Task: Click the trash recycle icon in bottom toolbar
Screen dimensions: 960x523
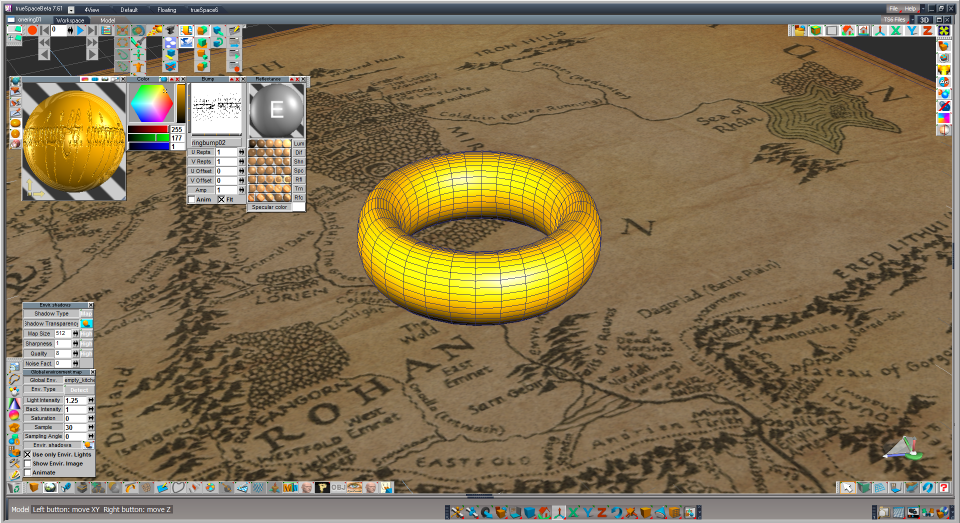Action: coord(14,487)
